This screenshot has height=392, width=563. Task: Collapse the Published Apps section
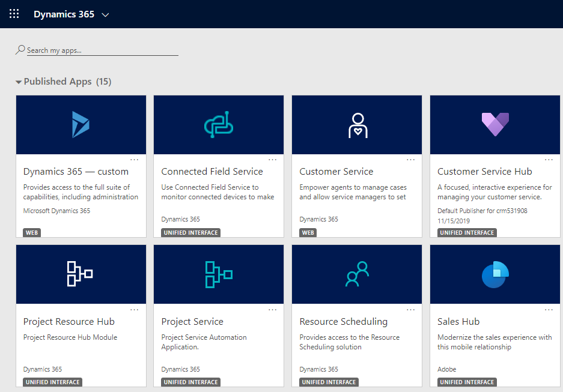pos(19,81)
